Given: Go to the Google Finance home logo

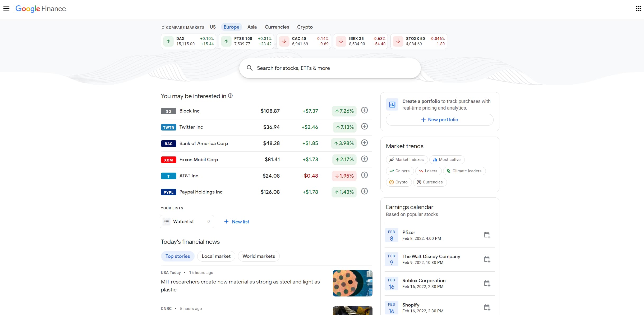Looking at the screenshot, I should [x=41, y=9].
